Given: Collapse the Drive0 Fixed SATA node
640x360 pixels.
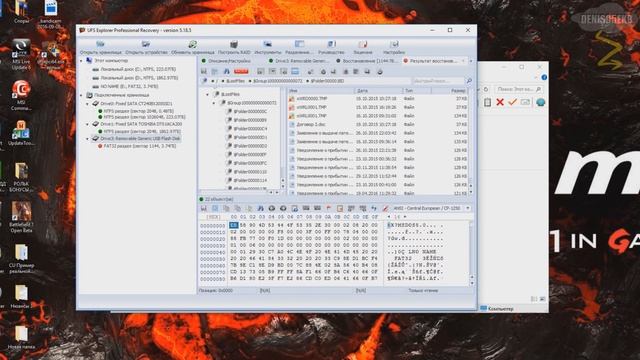Looking at the screenshot, I should point(87,104).
